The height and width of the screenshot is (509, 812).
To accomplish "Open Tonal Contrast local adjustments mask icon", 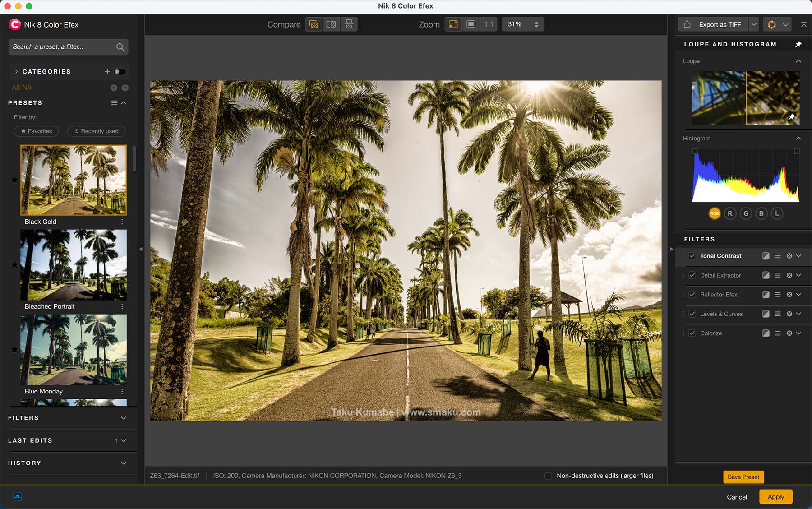I will coord(766,256).
